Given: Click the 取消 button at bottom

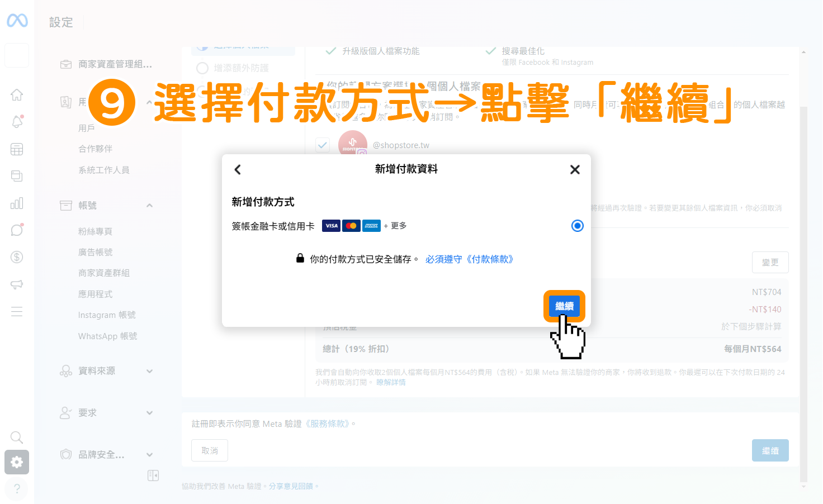Looking at the screenshot, I should tap(210, 450).
